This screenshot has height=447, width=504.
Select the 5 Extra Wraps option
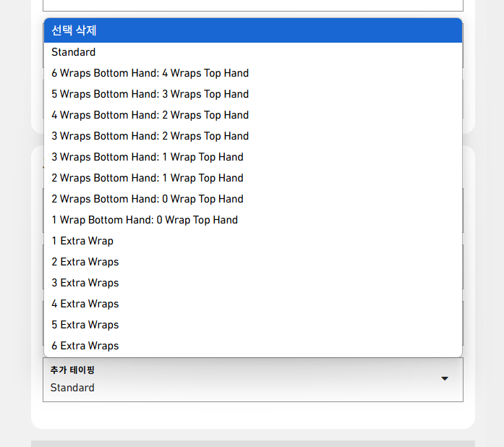point(253,325)
